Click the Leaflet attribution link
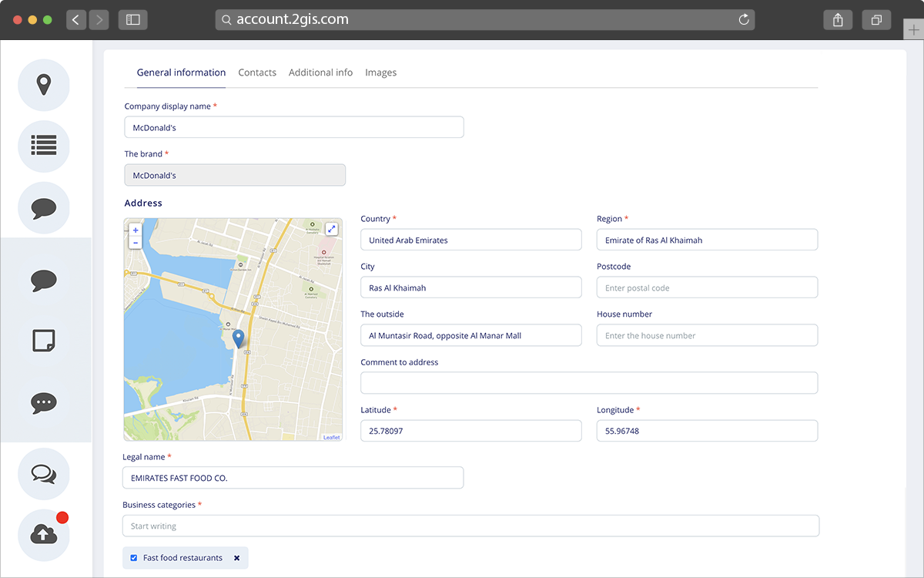924x578 pixels. click(x=331, y=437)
